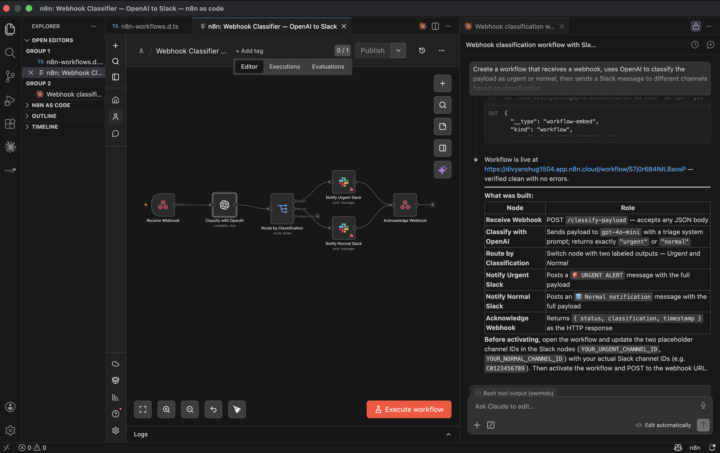
Task: Open the Explorer view in activity bar
Action: (x=10, y=29)
